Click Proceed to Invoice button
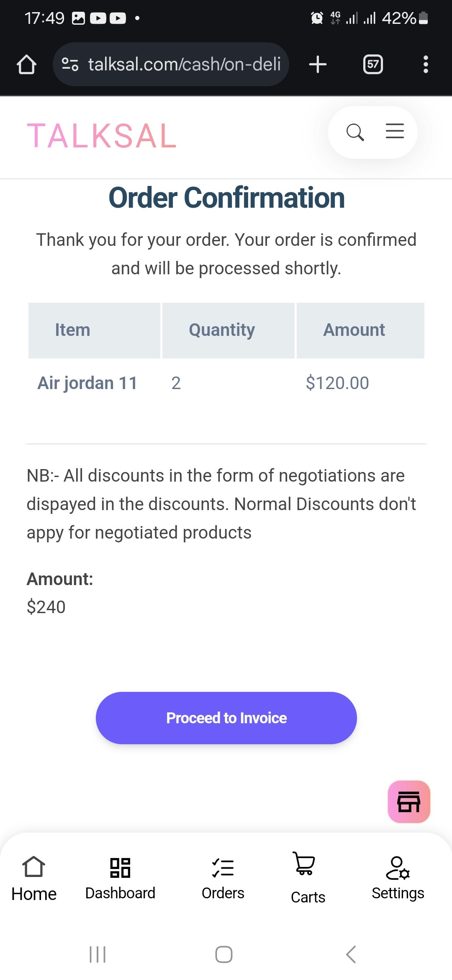The image size is (452, 980). click(226, 718)
